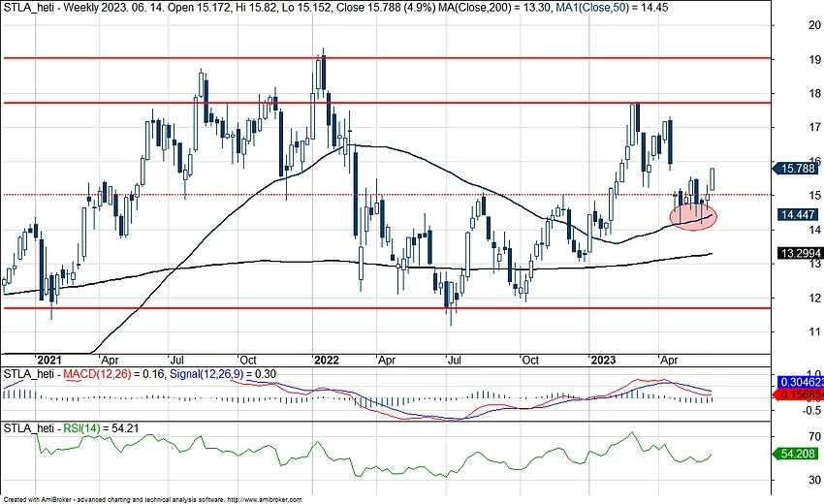The height and width of the screenshot is (504, 824).
Task: Open the amibroker.com link in footer
Action: (266, 500)
